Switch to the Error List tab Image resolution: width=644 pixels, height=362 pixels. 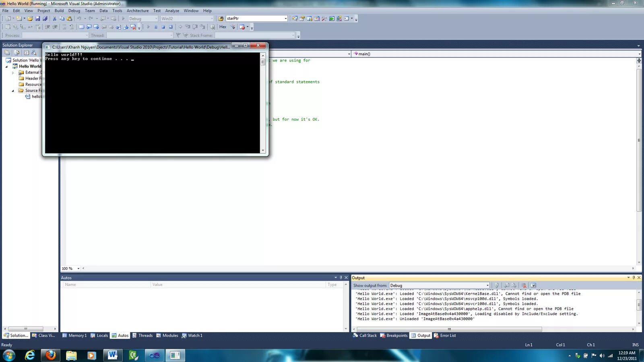point(445,335)
